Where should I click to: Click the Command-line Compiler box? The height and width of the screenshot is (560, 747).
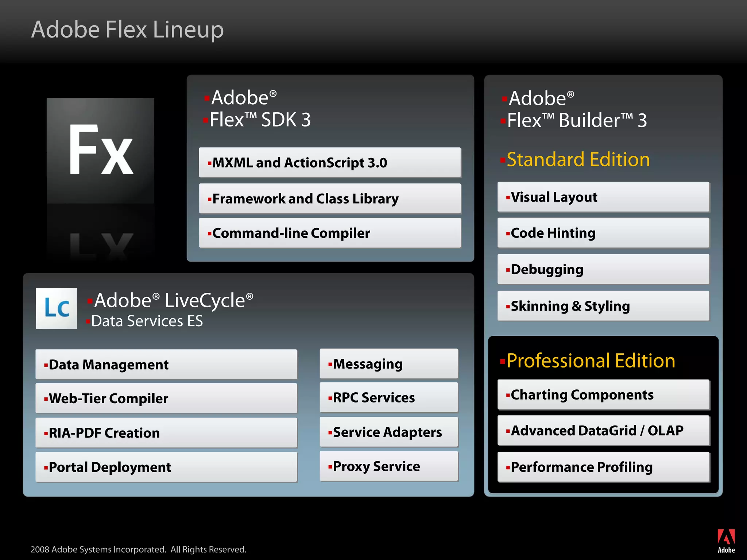pos(330,233)
